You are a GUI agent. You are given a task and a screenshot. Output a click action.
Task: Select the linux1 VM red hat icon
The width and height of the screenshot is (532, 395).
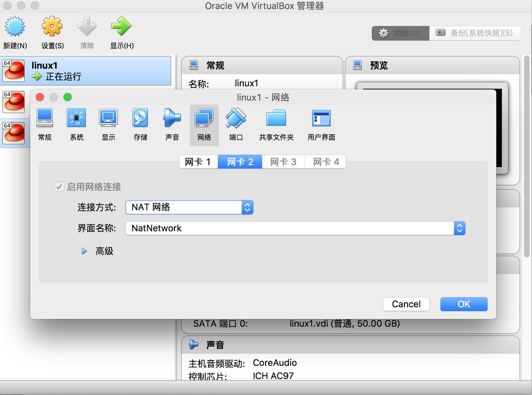14,71
